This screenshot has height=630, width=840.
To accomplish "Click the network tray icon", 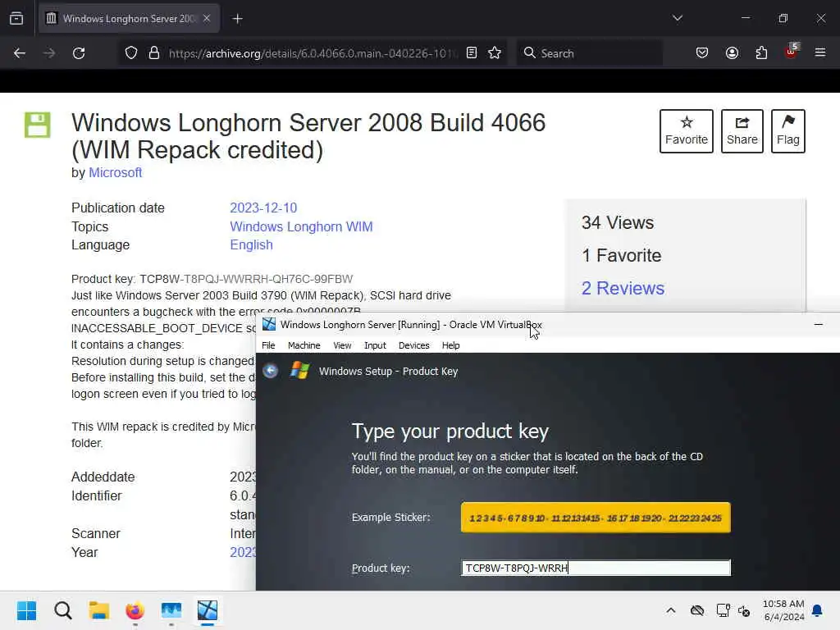I will tap(723, 610).
